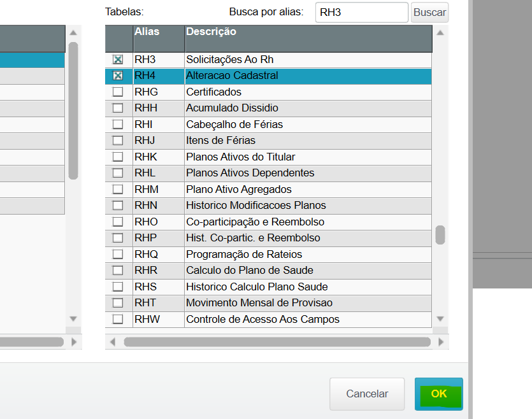The image size is (532, 419).
Task: Click the Cancelar button
Action: [367, 394]
